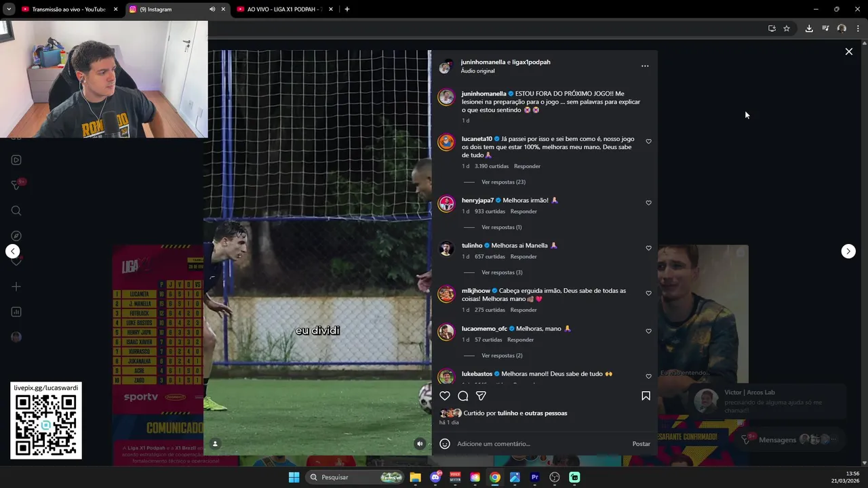Open the emoji picker in comment box
Image resolution: width=868 pixels, height=488 pixels.
pos(445,444)
